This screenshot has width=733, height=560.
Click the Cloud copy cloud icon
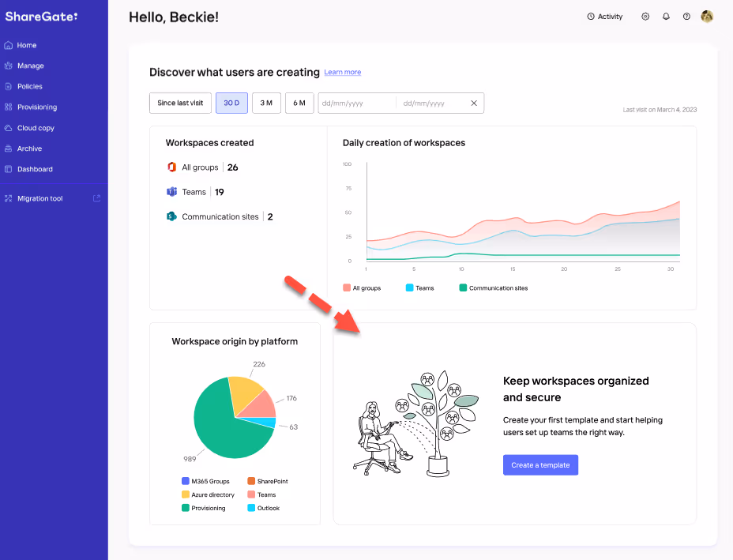click(8, 128)
